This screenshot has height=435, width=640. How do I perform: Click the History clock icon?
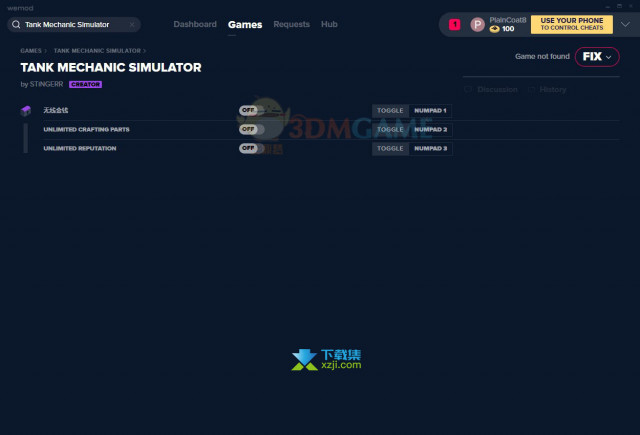pyautogui.click(x=531, y=89)
